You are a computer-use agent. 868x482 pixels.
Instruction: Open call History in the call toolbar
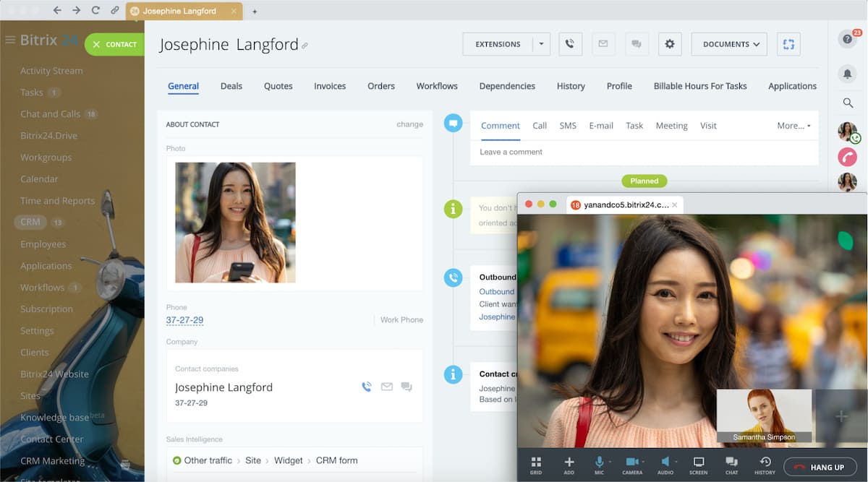coord(765,462)
